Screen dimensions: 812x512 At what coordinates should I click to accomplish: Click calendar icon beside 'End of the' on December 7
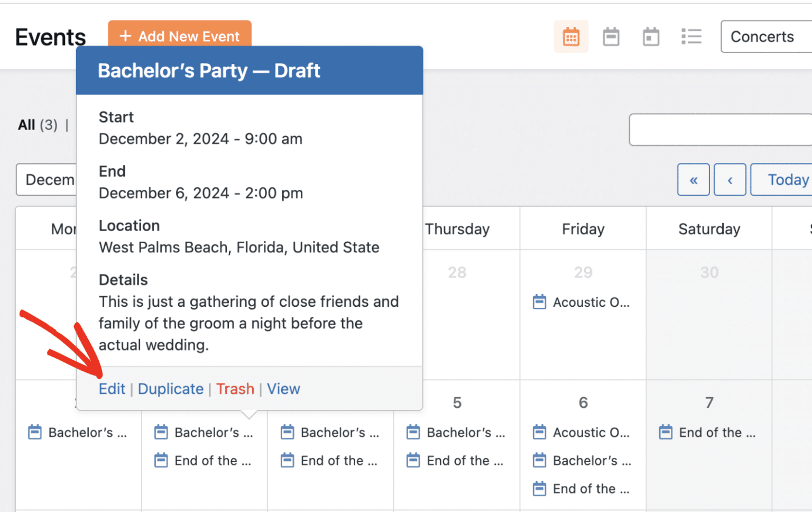click(x=665, y=432)
